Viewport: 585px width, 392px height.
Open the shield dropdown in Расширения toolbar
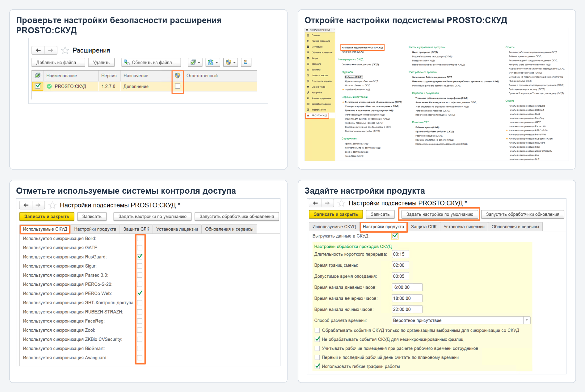[x=230, y=62]
